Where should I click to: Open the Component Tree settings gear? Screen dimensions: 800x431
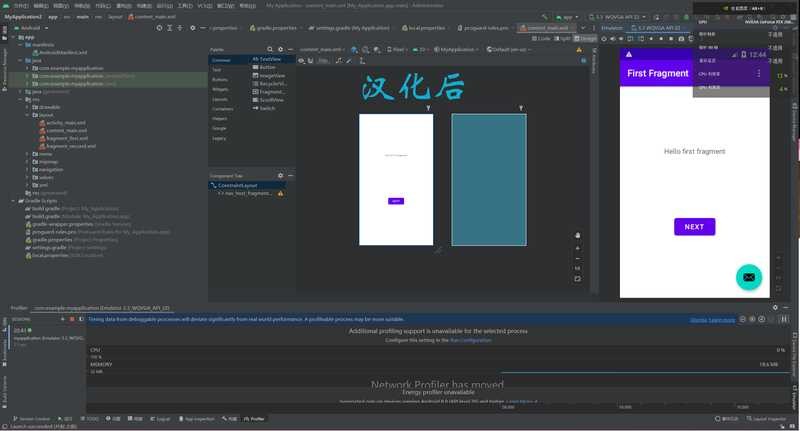click(x=281, y=176)
